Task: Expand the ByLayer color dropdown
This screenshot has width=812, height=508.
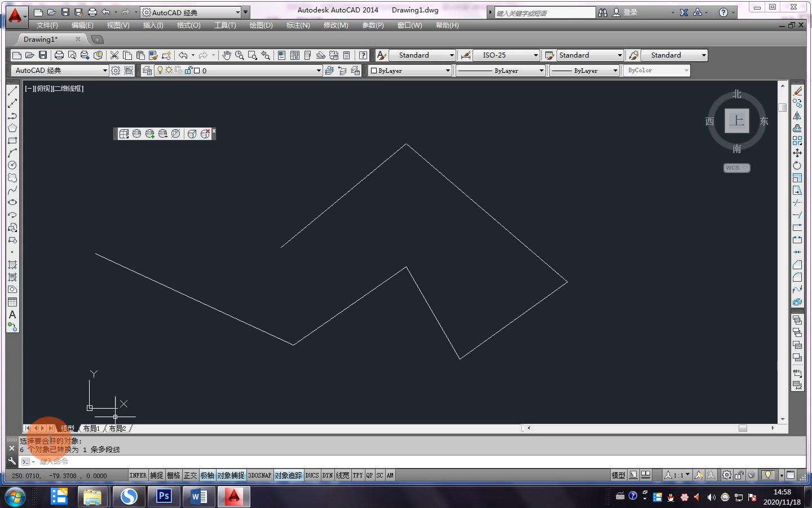Action: point(448,71)
